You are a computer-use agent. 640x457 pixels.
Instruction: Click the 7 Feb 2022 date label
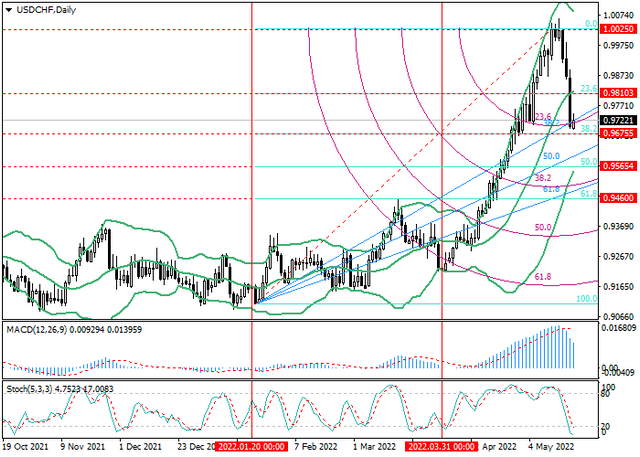point(316,446)
